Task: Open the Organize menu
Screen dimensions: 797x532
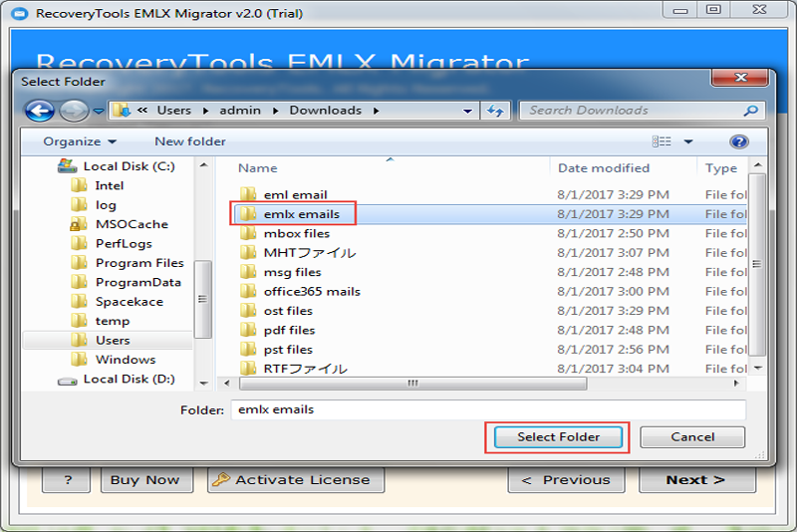Action: pos(80,141)
